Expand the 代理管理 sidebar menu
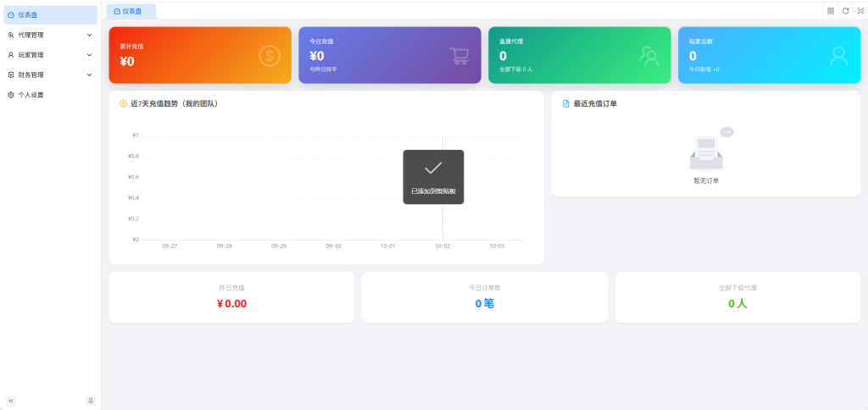The image size is (868, 410). click(50, 35)
